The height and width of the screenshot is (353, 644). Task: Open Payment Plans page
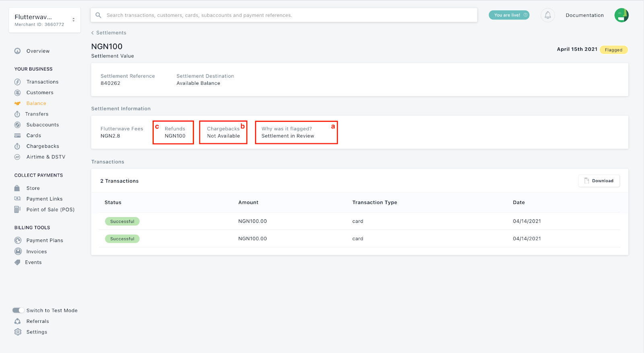(x=45, y=240)
